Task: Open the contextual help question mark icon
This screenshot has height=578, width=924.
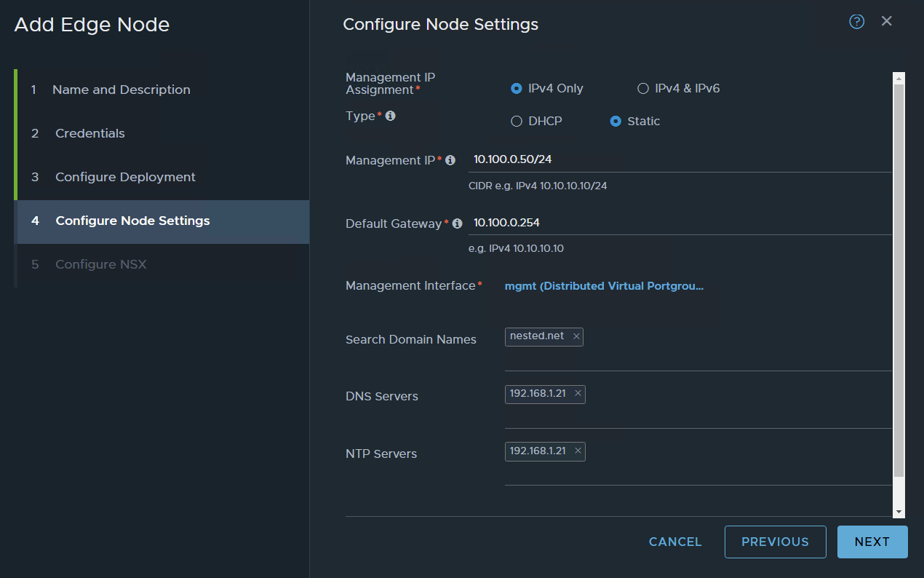Action: click(856, 21)
